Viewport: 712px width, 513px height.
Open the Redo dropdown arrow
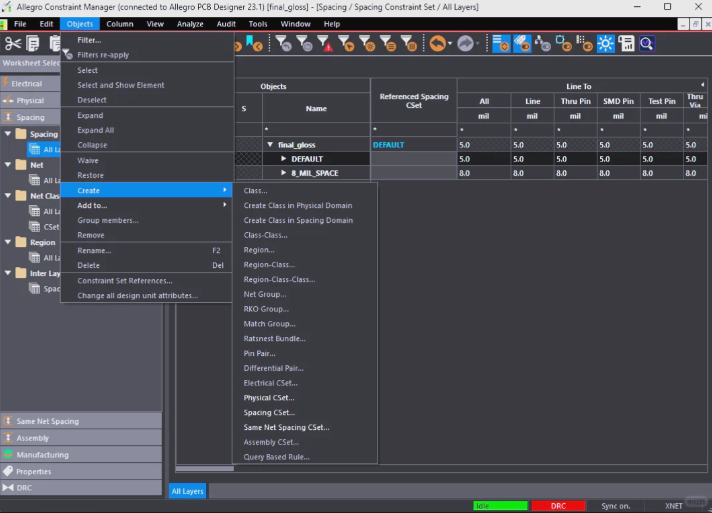477,44
